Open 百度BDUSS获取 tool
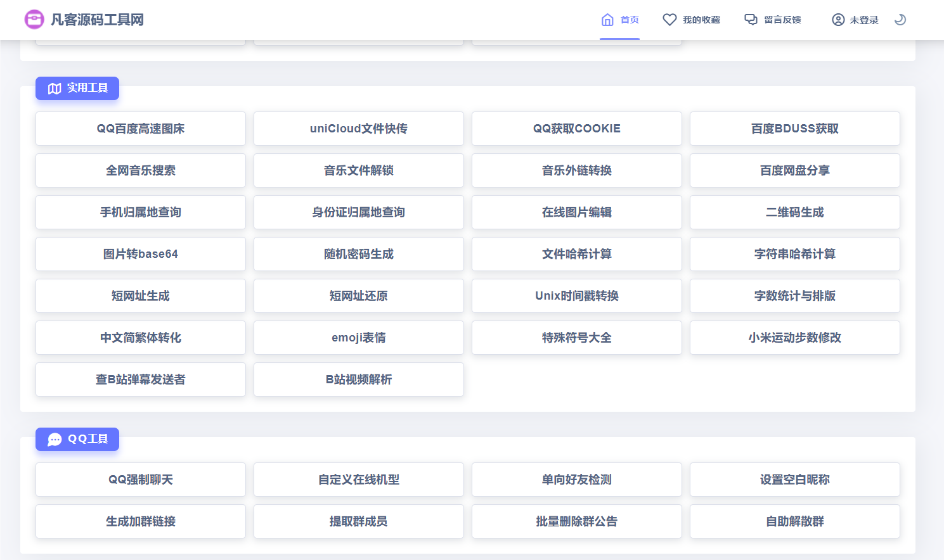944x560 pixels. coord(795,129)
